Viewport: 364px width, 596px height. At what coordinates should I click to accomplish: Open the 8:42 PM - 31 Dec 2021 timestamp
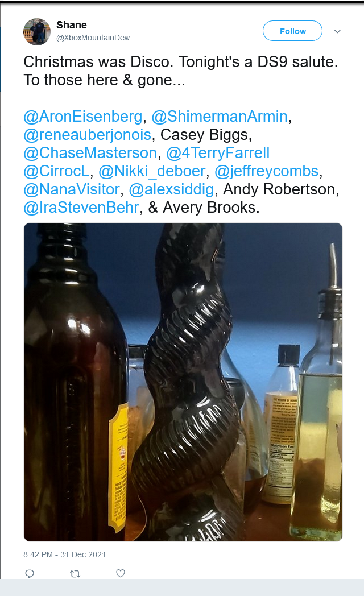coord(65,554)
